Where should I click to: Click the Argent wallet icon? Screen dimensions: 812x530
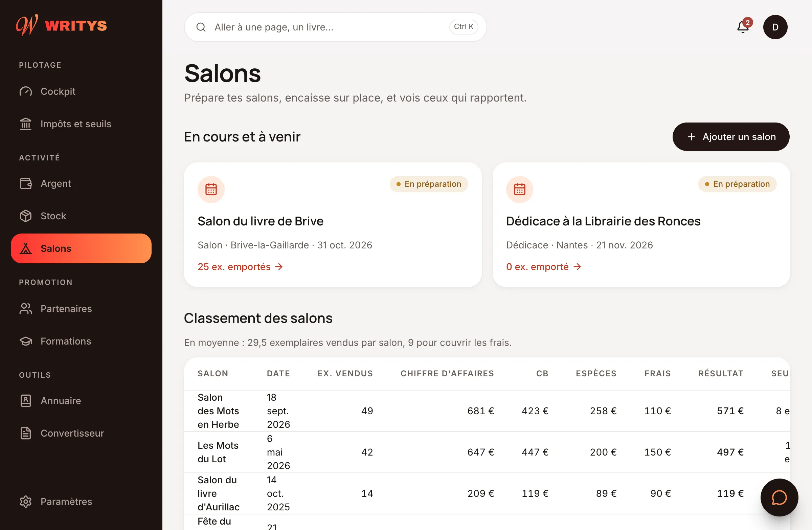pos(26,184)
